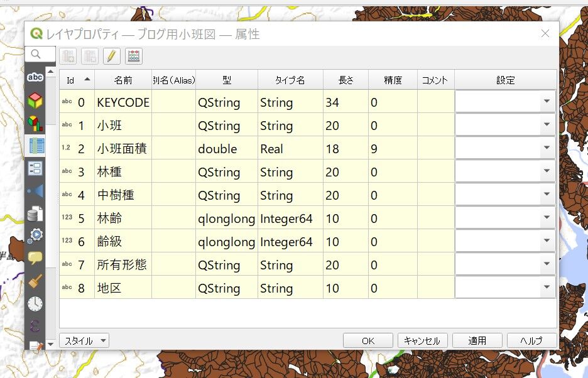The width and height of the screenshot is (588, 378).
Task: Open the Diagrams tab in sidebar
Action: tap(35, 123)
